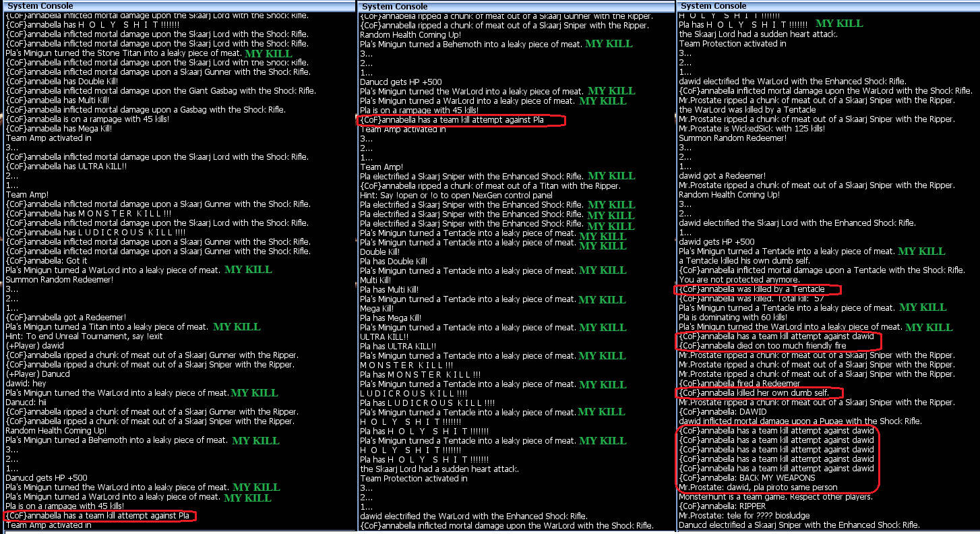The height and width of the screenshot is (534, 980).
Task: Click the line "{CoF}annabella has Multi Kill!"
Action: coord(57,100)
